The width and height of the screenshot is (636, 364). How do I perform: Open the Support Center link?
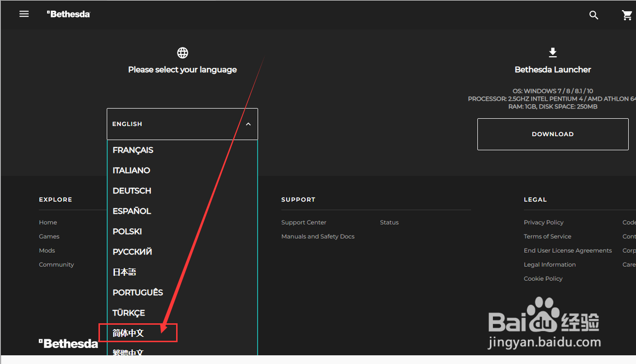[304, 222]
